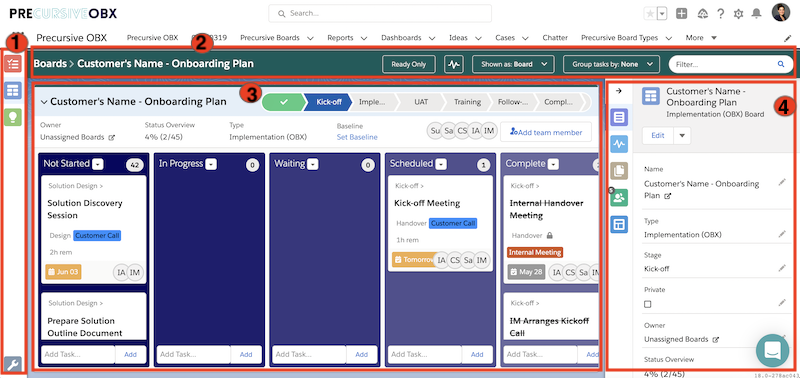Click the global Search field
The height and width of the screenshot is (378, 800).
click(x=380, y=13)
